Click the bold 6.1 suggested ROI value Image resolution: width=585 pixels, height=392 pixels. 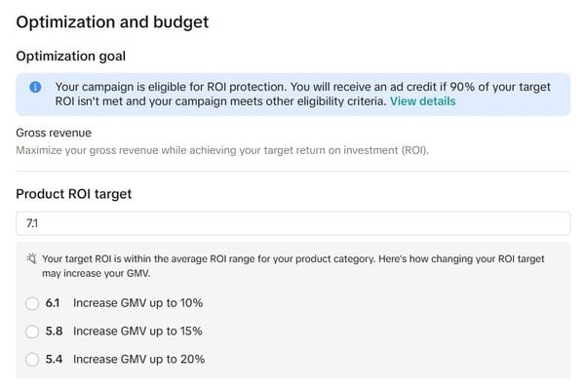coord(54,303)
